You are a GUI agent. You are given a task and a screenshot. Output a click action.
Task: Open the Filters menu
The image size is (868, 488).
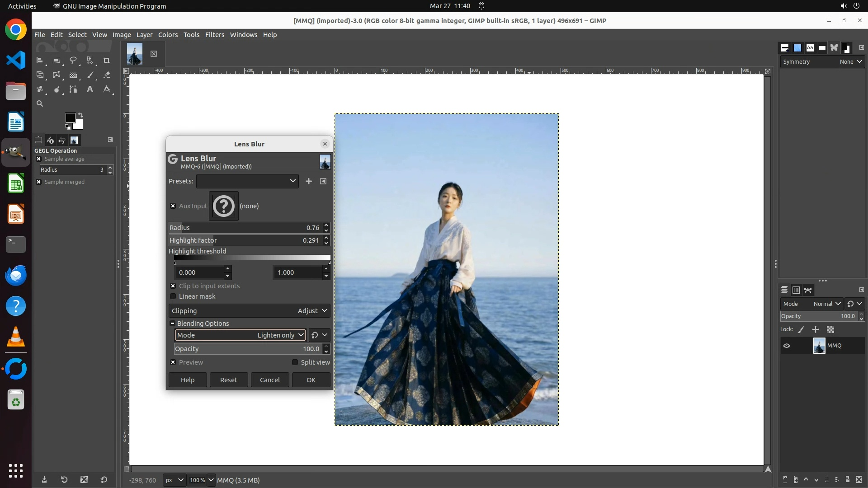click(x=214, y=35)
